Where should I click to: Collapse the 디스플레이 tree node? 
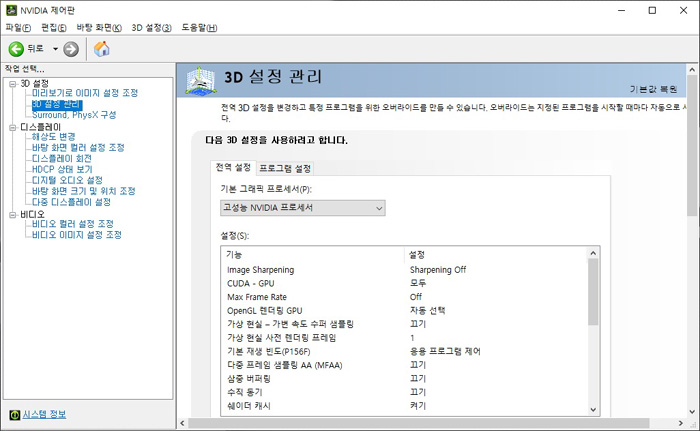tap(12, 128)
